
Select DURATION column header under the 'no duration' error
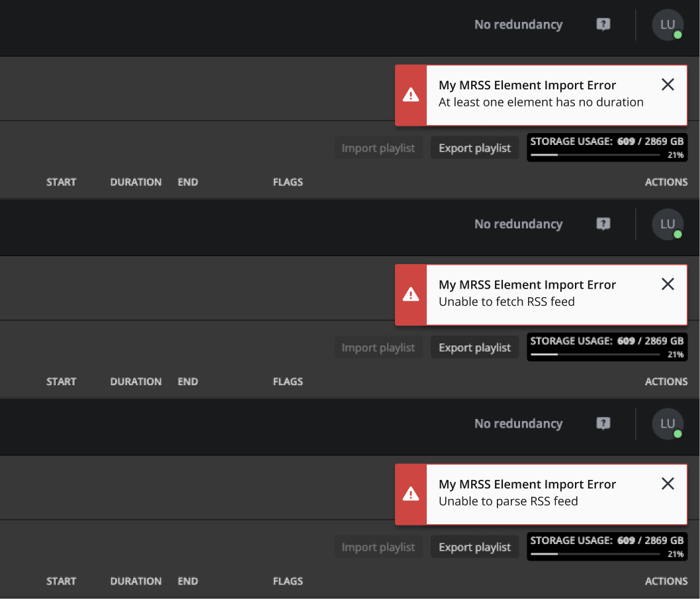(136, 182)
